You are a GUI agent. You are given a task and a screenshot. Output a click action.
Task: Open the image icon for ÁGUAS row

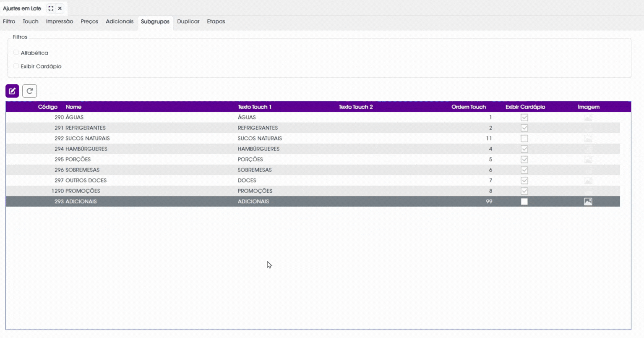pyautogui.click(x=588, y=118)
